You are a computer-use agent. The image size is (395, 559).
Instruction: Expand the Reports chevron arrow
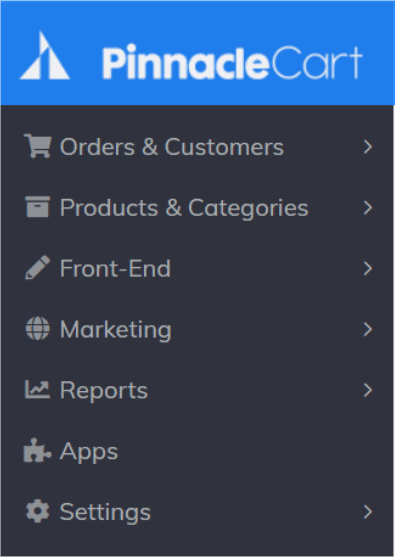pyautogui.click(x=368, y=390)
